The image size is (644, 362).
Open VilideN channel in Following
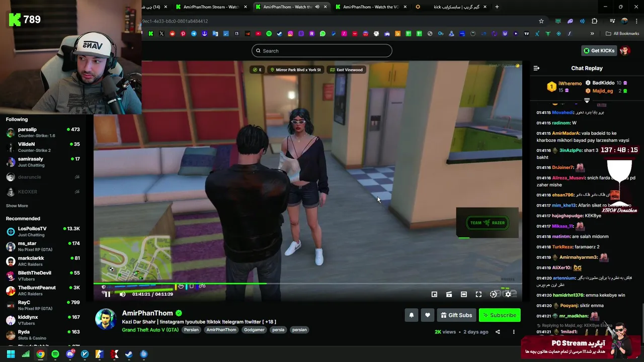43,147
